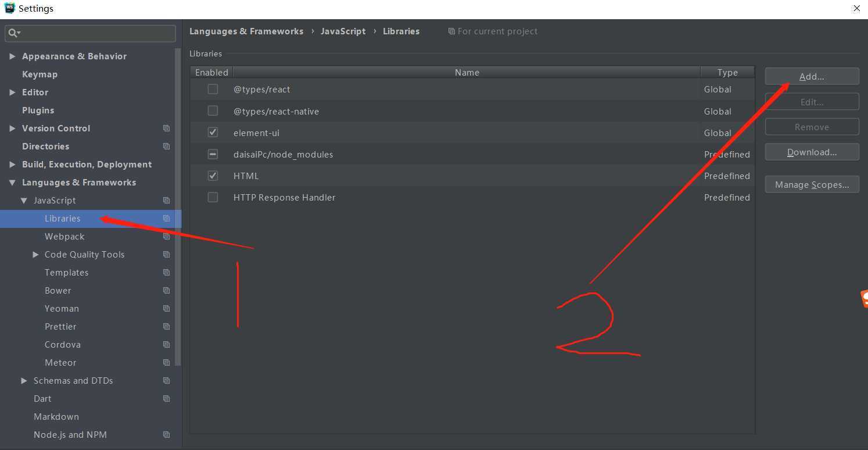Click the Manage Scopes... button
The width and height of the screenshot is (868, 450).
tap(812, 185)
